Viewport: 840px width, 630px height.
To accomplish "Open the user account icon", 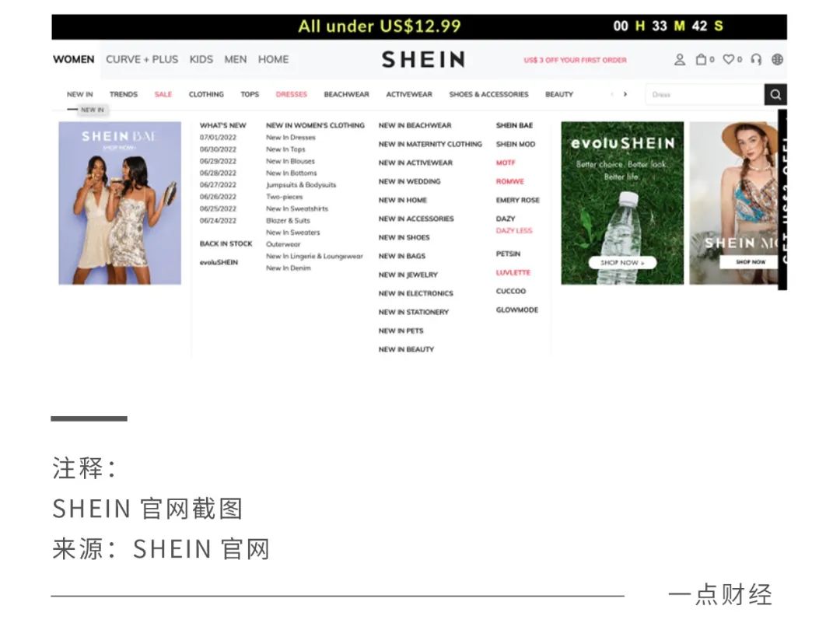I will click(679, 59).
